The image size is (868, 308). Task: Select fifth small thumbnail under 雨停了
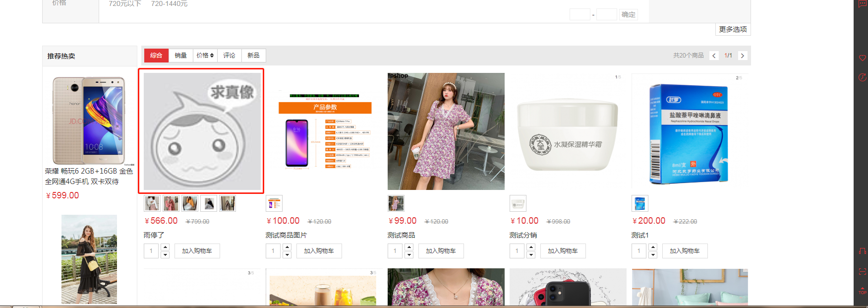click(228, 203)
